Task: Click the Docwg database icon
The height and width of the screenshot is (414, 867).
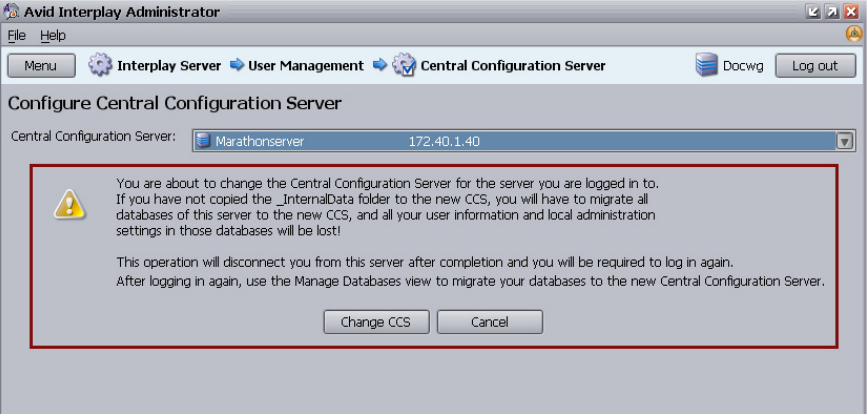Action: (706, 65)
